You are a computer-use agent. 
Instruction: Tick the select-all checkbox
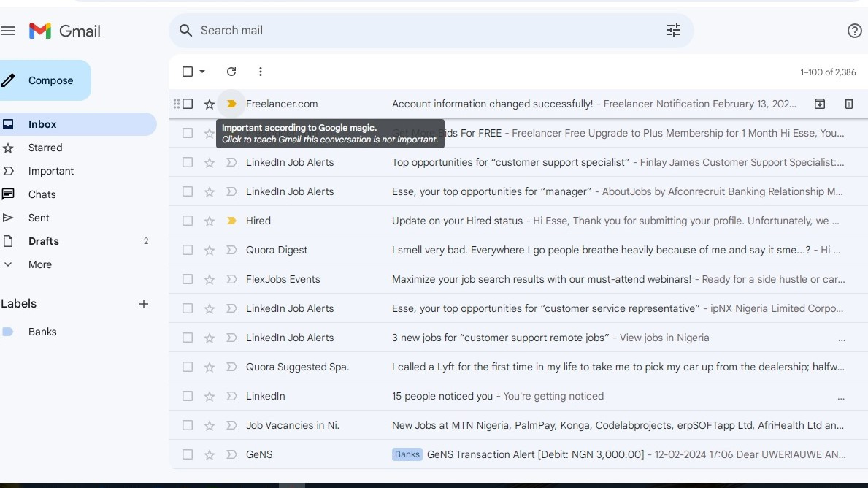(188, 72)
